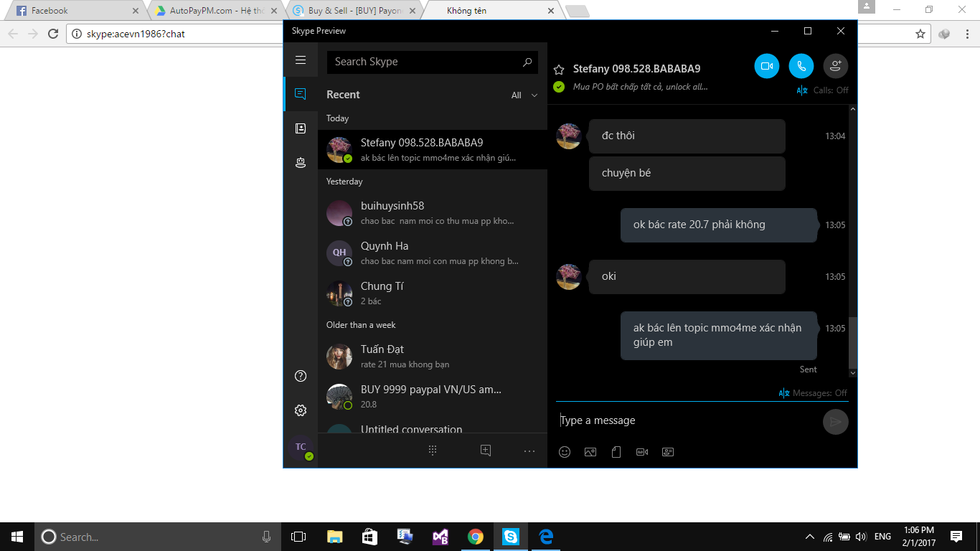This screenshot has height=551, width=980.
Task: Open the dial pad icon
Action: pyautogui.click(x=433, y=451)
